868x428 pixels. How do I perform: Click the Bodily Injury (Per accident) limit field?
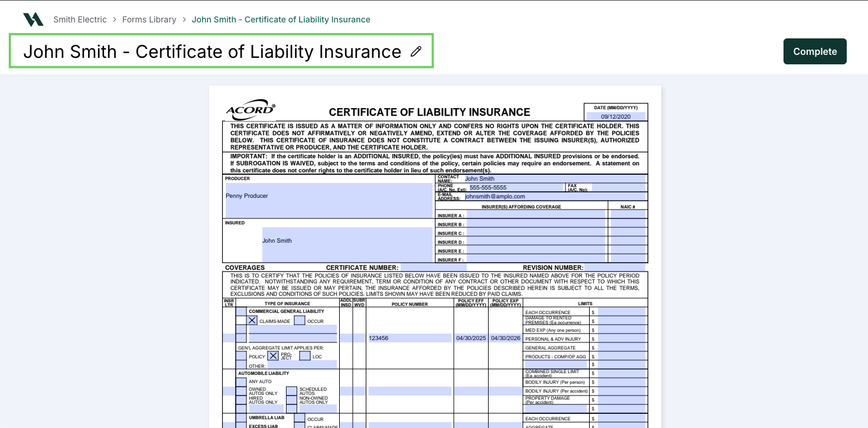pyautogui.click(x=622, y=391)
